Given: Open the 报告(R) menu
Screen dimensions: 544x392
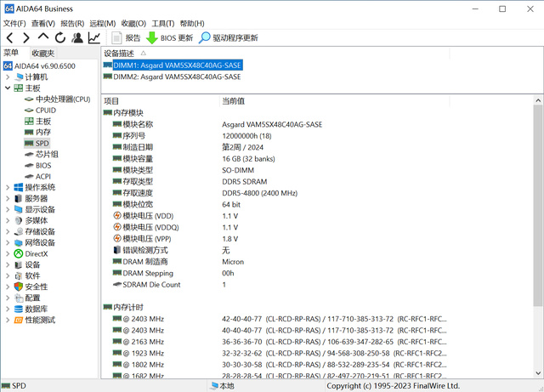Looking at the screenshot, I should point(72,23).
